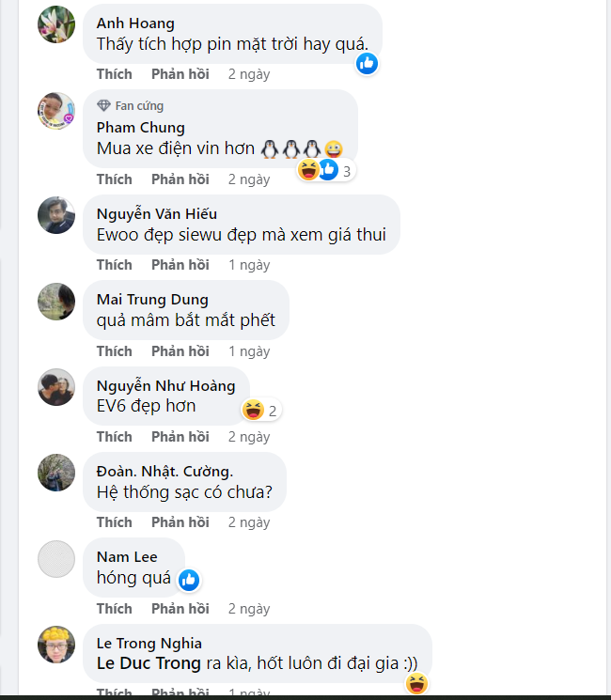Click Le Trong Nghia's profile picture
The height and width of the screenshot is (700, 611).
(x=55, y=646)
